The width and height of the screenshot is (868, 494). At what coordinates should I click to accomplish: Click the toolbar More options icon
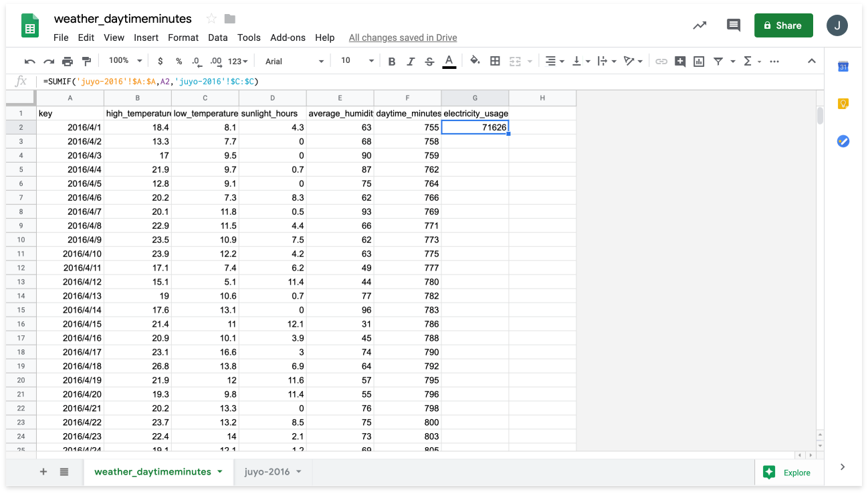pyautogui.click(x=774, y=61)
